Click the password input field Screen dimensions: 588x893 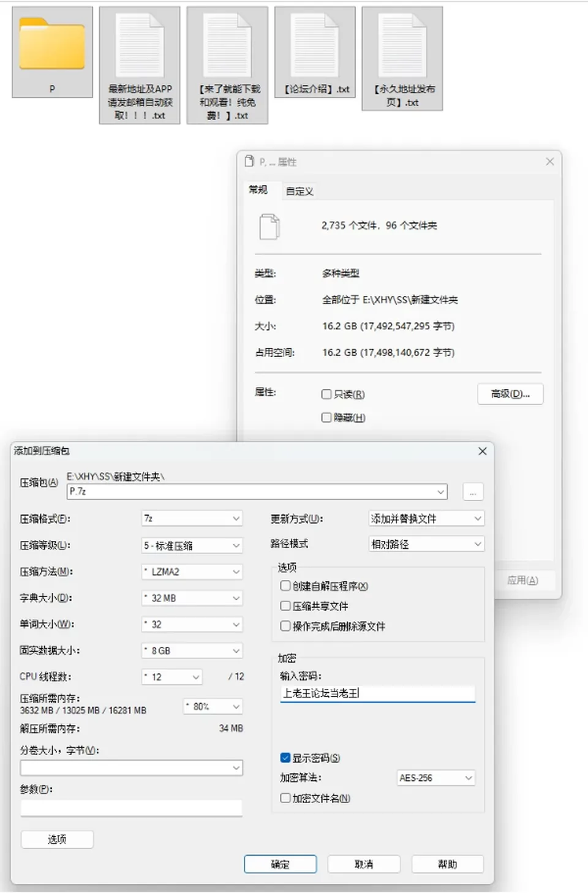(x=378, y=693)
